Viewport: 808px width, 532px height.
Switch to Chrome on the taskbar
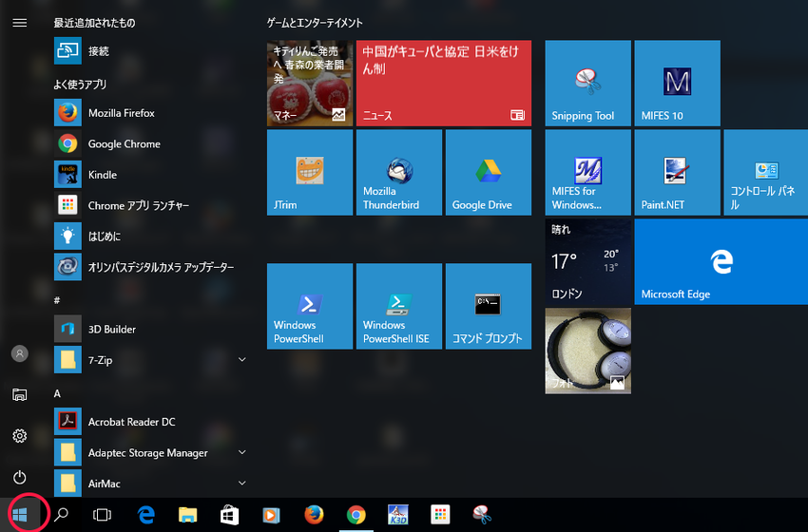(x=356, y=514)
